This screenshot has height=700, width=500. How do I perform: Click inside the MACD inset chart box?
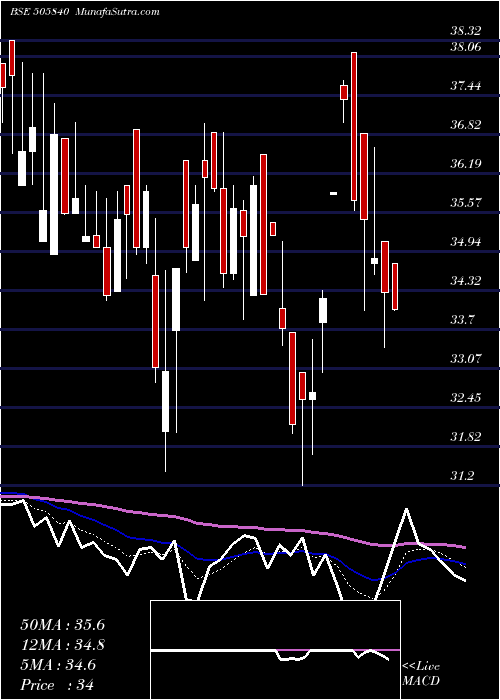point(275,650)
